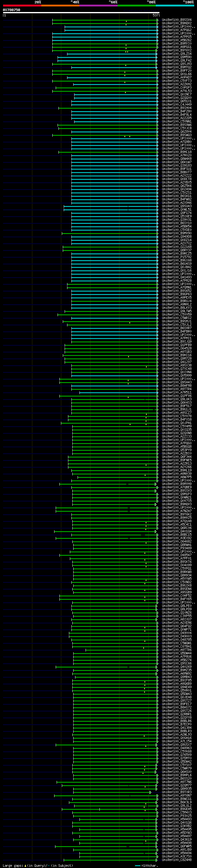Select hit label UniRef100_A9T6N7
This screenshot has width=197, height=868.
click(177, 796)
